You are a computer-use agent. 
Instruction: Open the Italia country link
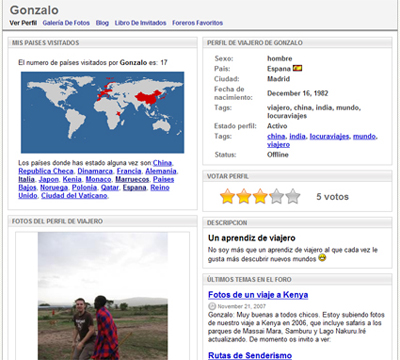click(x=26, y=179)
